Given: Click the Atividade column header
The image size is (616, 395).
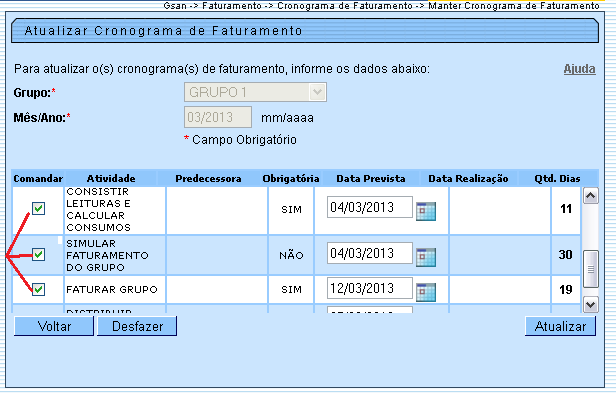Looking at the screenshot, I should pyautogui.click(x=111, y=178).
